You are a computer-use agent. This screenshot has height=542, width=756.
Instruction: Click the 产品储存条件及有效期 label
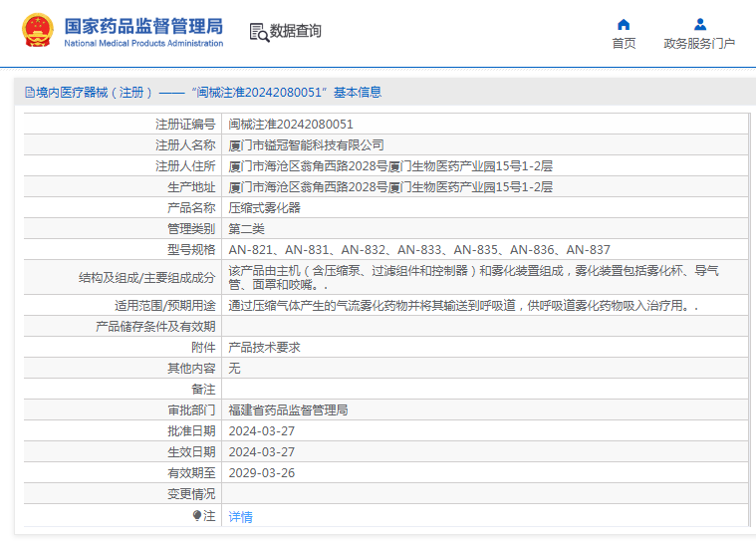coord(155,327)
